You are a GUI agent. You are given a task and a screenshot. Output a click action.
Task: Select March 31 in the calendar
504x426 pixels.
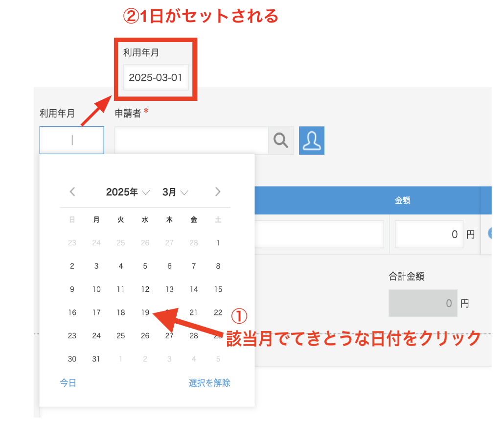pos(96,359)
